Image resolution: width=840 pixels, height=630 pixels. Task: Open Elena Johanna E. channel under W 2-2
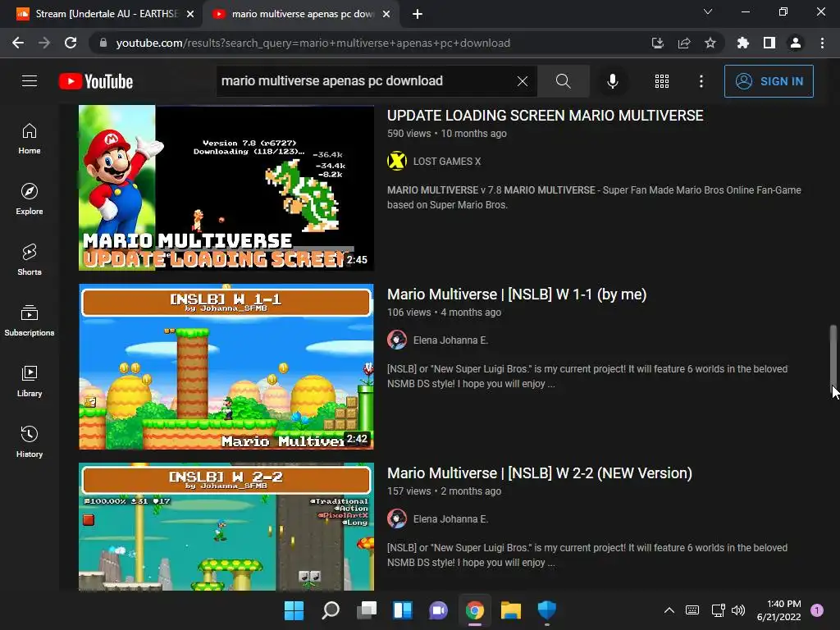pyautogui.click(x=450, y=519)
